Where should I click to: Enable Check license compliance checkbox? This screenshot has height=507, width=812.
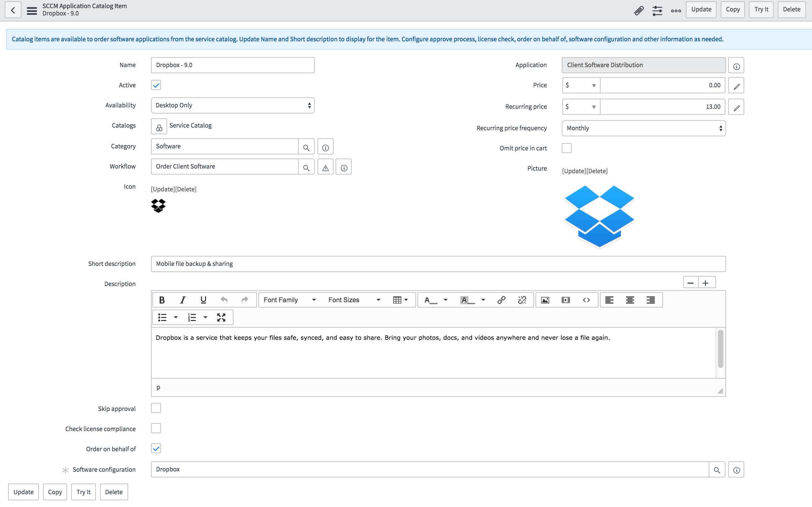[x=156, y=428]
